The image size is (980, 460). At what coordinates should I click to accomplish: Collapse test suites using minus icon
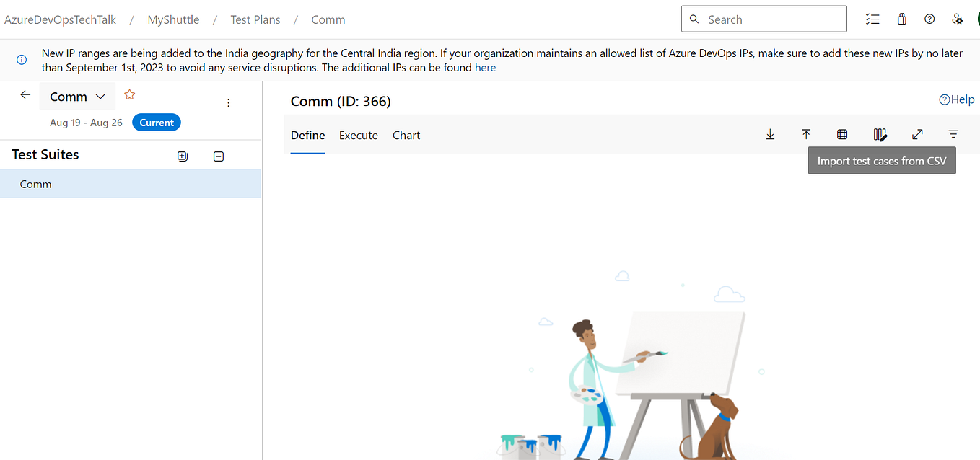[x=218, y=156]
